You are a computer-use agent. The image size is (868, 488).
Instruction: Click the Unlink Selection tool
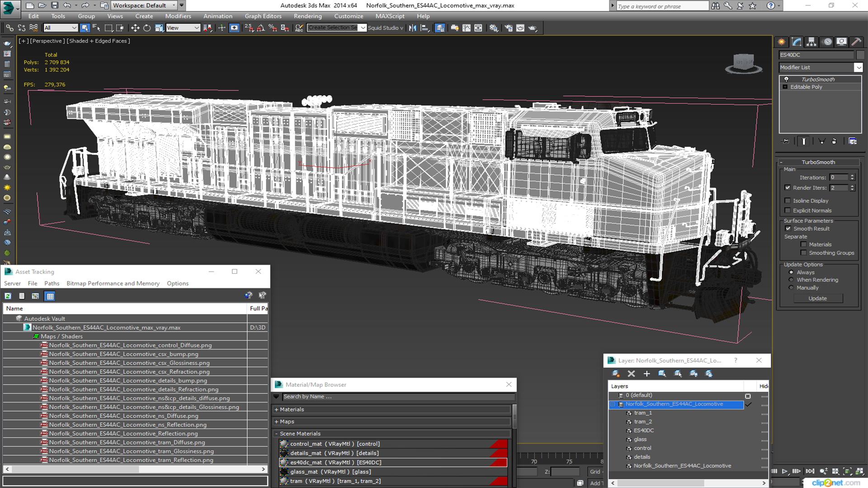(x=21, y=28)
